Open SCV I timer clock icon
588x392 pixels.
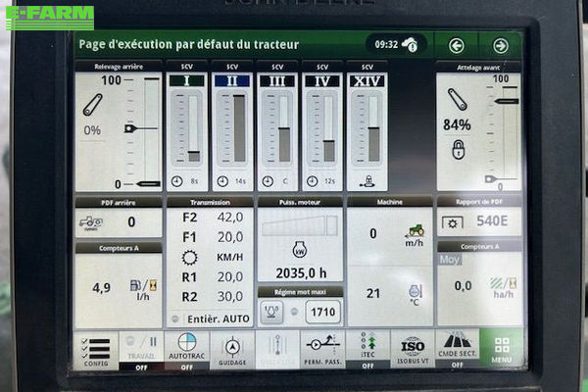177,181
